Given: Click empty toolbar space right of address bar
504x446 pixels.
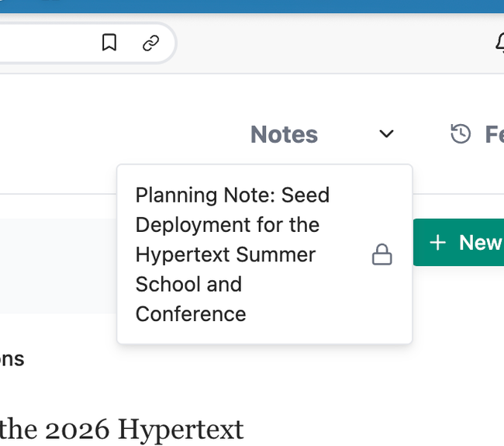Looking at the screenshot, I should click(333, 43).
